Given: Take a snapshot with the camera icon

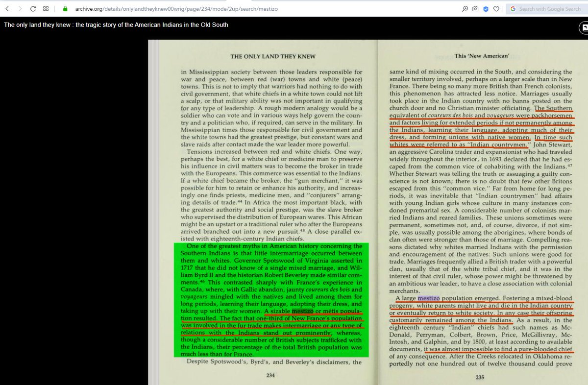Looking at the screenshot, I should coord(475,9).
